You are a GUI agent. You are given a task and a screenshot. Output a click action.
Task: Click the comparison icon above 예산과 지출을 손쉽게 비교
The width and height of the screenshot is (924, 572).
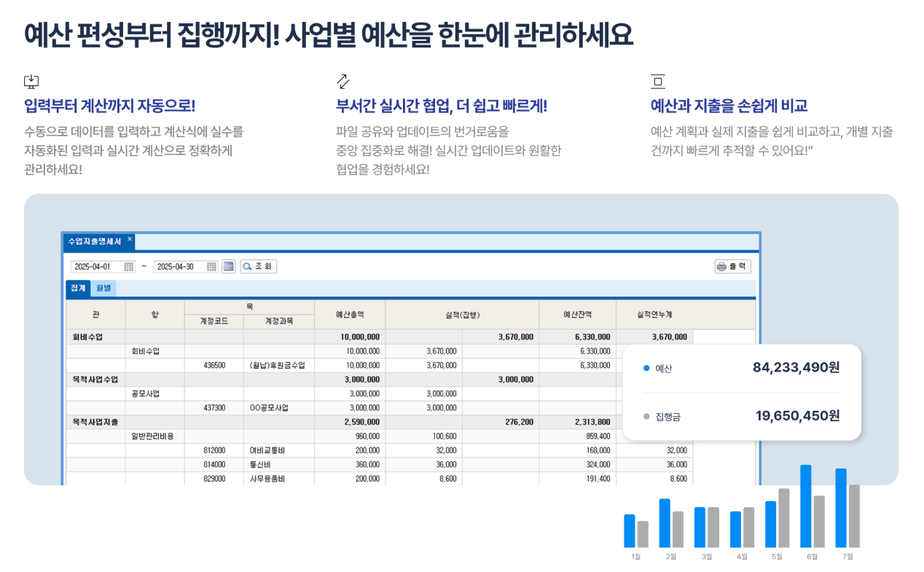pos(658,81)
